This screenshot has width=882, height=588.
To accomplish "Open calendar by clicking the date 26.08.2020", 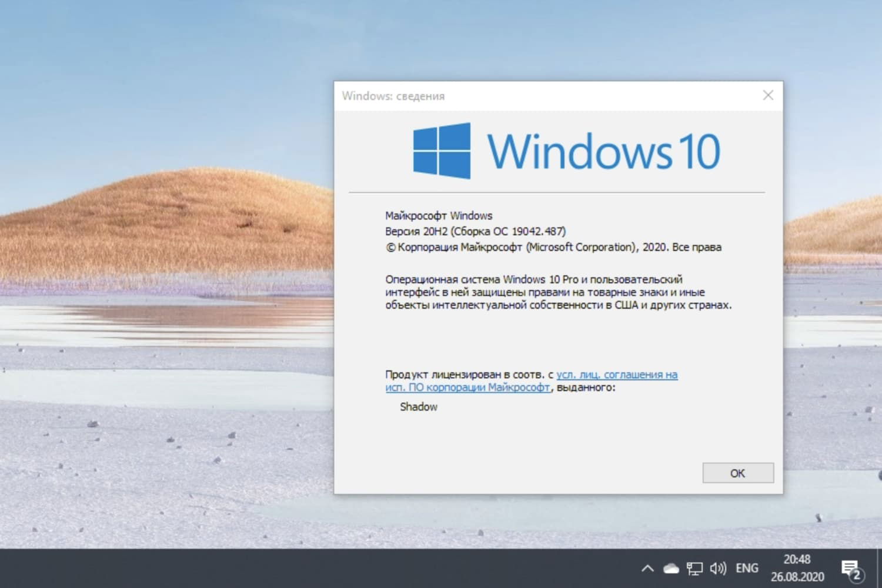I will click(x=800, y=575).
